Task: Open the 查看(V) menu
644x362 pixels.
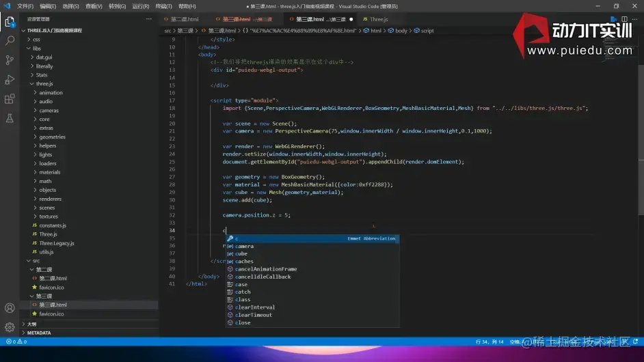Action: (94, 6)
